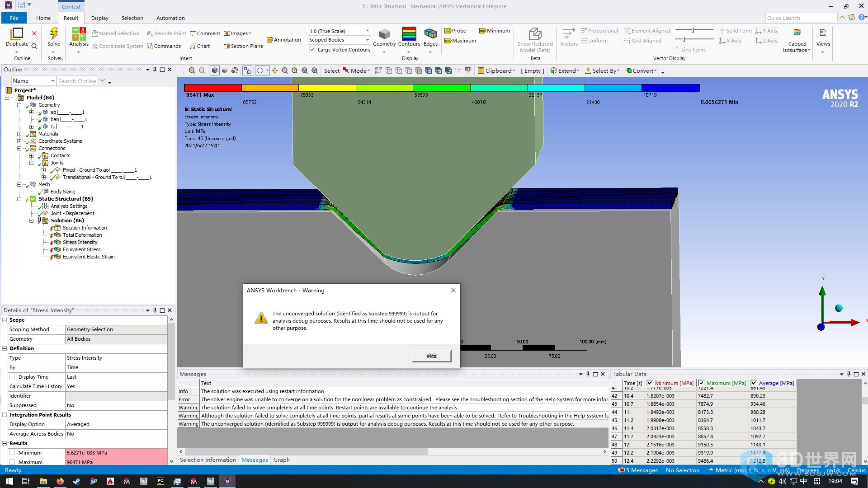Switch to the Display ribbon tab
868x488 pixels.
(99, 18)
